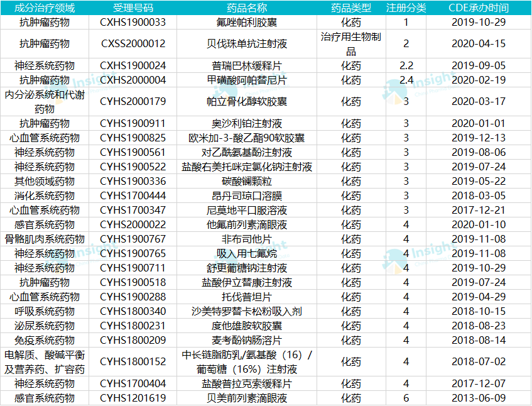Click the 欧米加-3-酸乙酯90软胶囊 cell
The width and height of the screenshot is (532, 406).
[247, 138]
